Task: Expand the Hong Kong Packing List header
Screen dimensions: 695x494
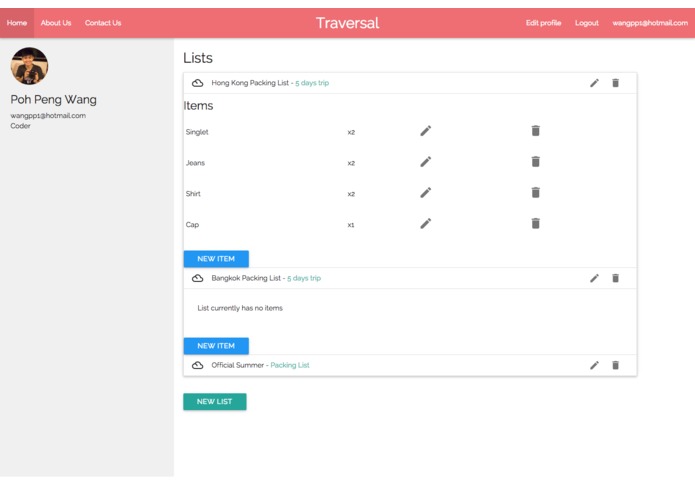Action: tap(410, 83)
